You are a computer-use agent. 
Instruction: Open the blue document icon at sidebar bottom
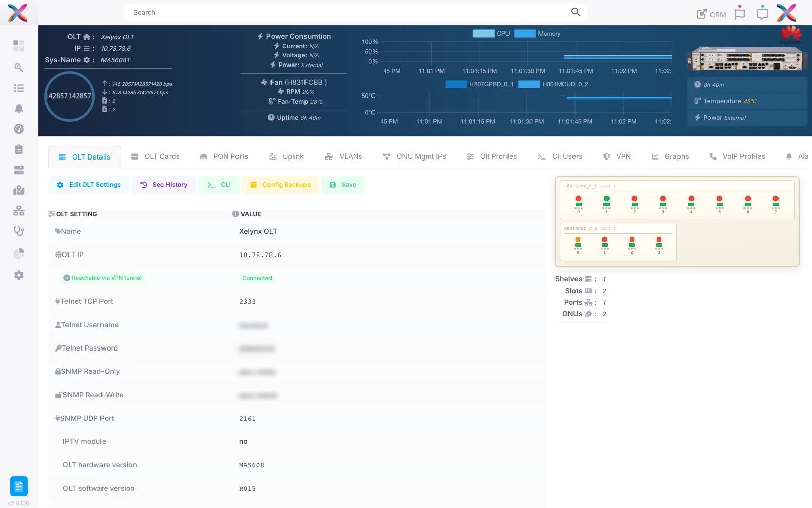tap(19, 486)
